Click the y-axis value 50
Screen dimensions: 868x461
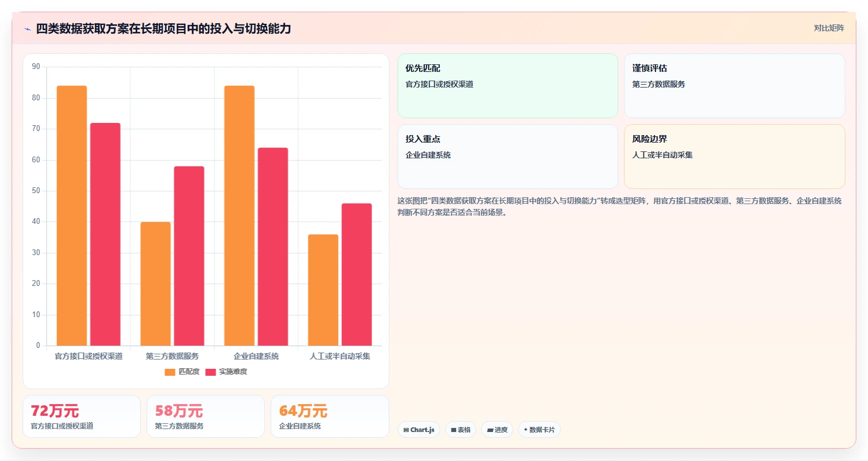coord(36,191)
